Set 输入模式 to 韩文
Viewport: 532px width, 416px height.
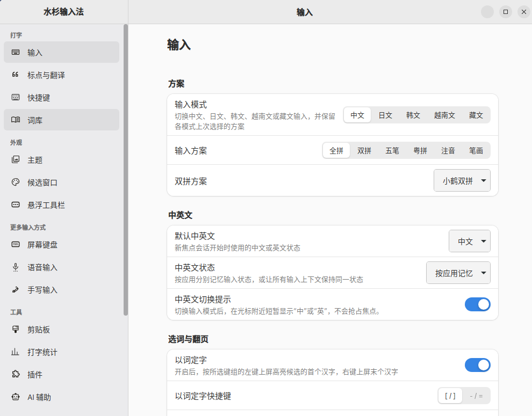[413, 115]
